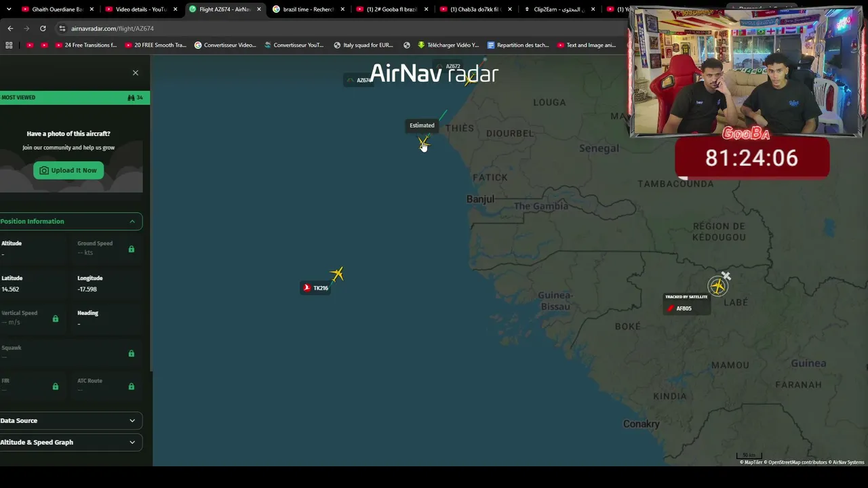868x488 pixels.
Task: Close the brazil time tab
Action: [342, 9]
